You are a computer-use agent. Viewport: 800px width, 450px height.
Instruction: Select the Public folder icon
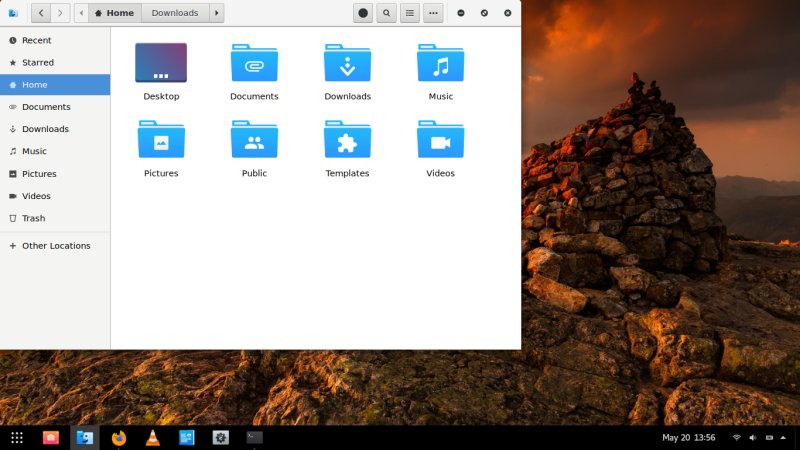254,141
